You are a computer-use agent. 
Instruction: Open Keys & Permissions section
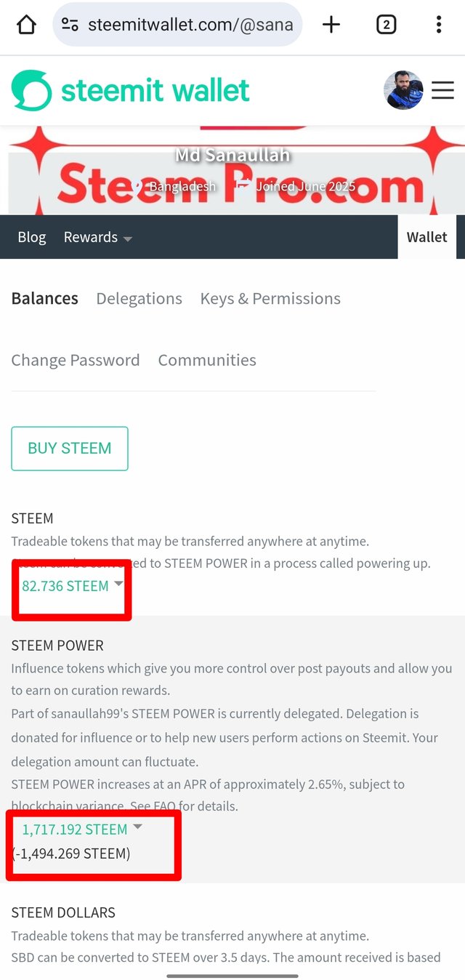click(x=270, y=299)
